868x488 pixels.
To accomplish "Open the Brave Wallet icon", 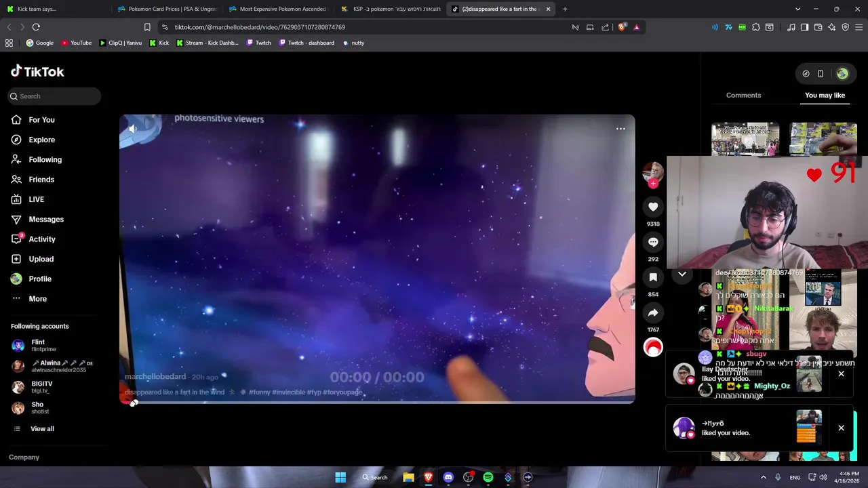I will 818,27.
